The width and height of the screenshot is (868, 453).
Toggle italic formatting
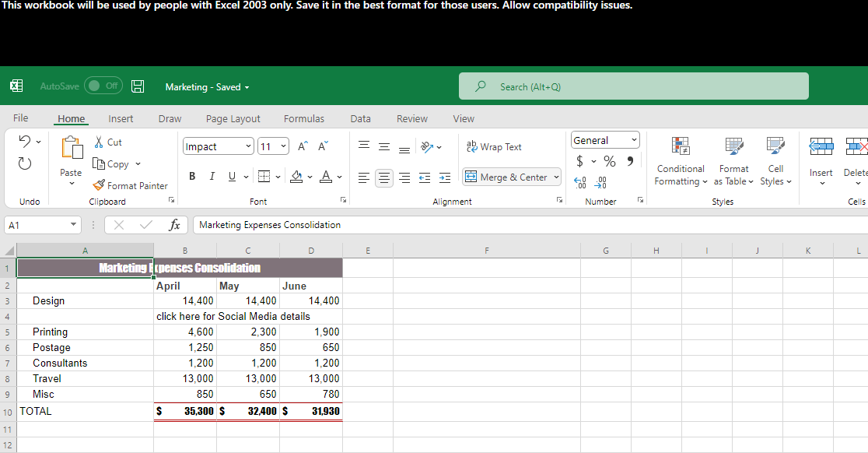212,176
